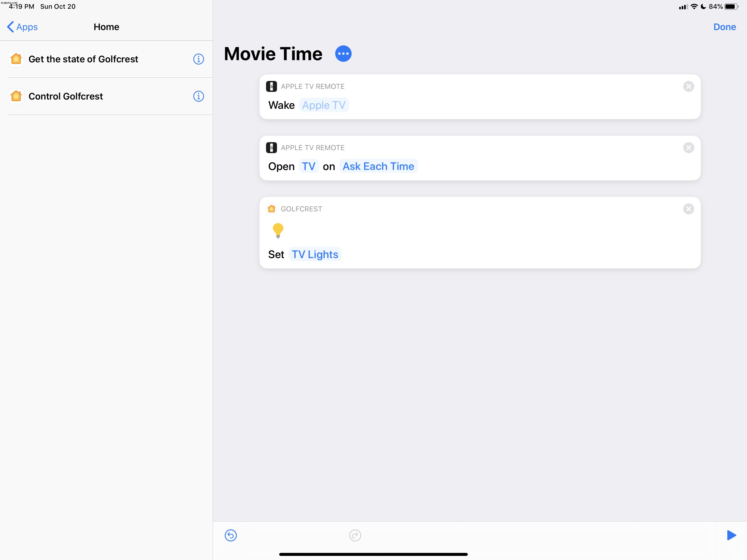Tap the home indicator bar
This screenshot has width=747, height=560.
tap(373, 554)
